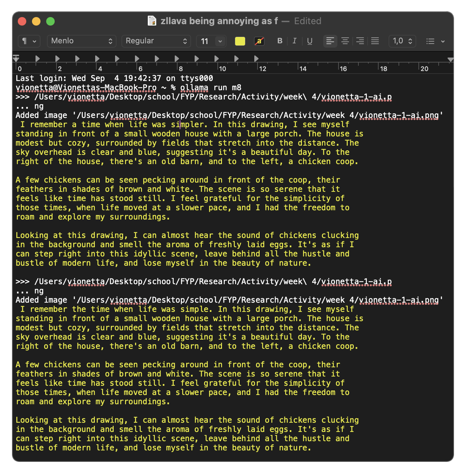Click the Edited status label
This screenshot has width=466, height=476.
point(308,21)
